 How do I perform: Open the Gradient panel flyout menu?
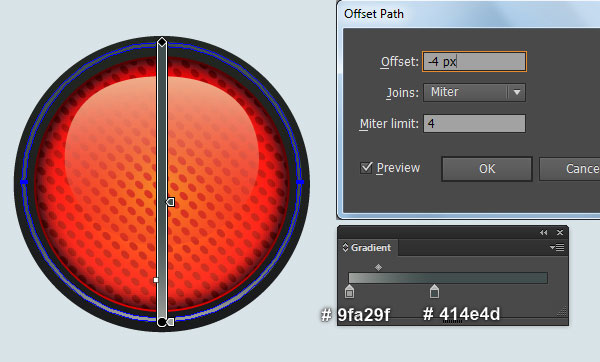pyautogui.click(x=557, y=248)
